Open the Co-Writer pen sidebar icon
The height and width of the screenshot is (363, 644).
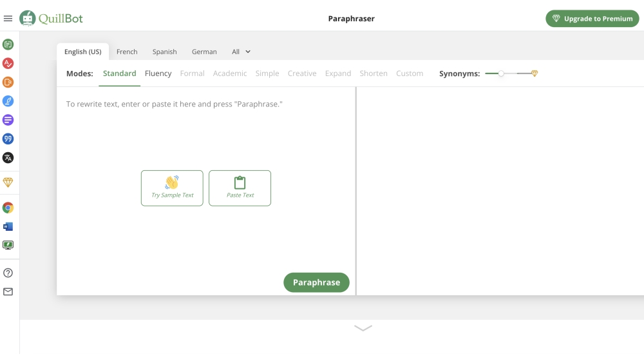(8, 101)
